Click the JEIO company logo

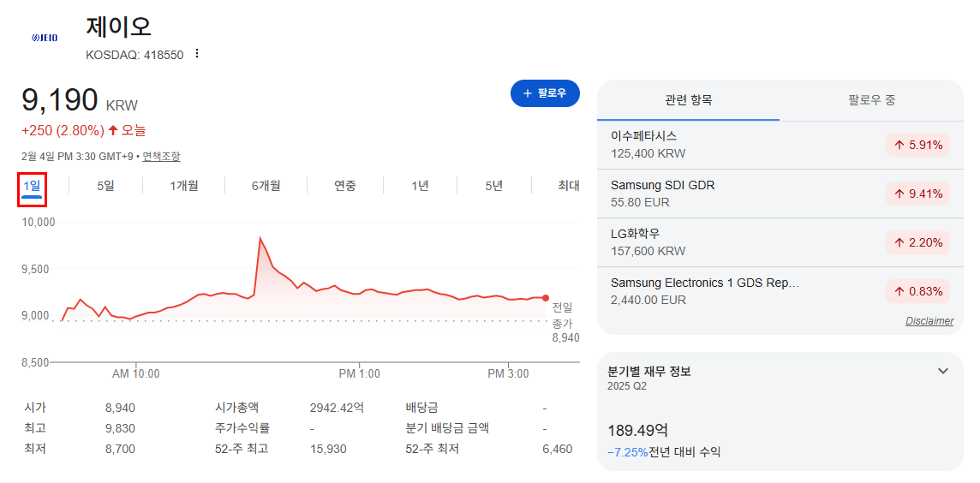coord(45,39)
